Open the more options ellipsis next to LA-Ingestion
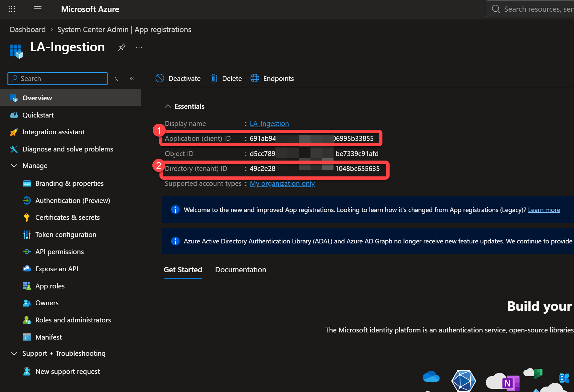 (139, 47)
